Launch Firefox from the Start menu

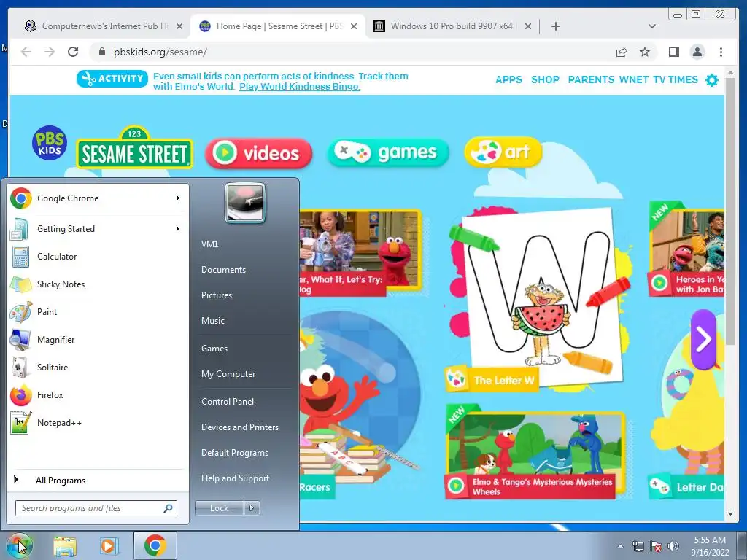[98, 394]
